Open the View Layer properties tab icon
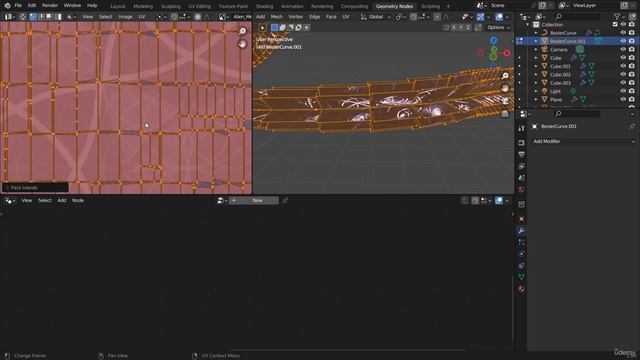The image size is (640, 360). point(521,166)
